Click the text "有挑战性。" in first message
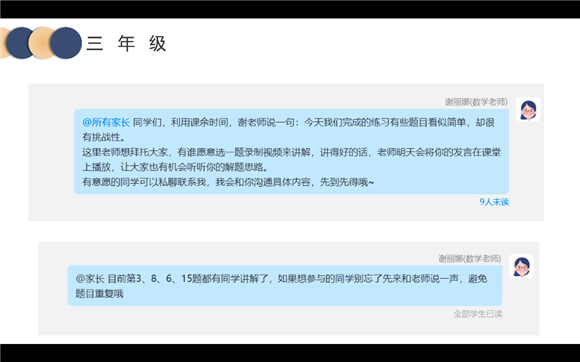 [x=104, y=137]
